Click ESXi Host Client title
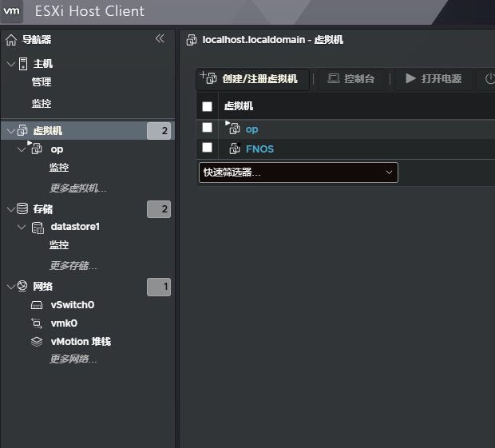495x448 pixels. coord(89,11)
